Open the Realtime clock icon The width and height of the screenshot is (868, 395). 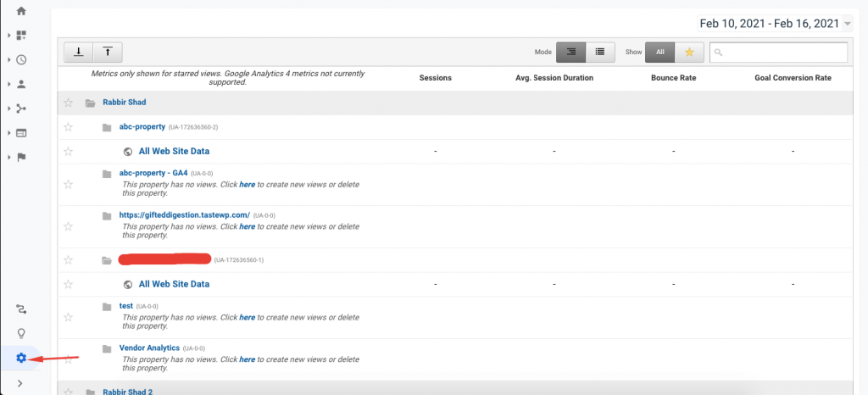tap(21, 59)
